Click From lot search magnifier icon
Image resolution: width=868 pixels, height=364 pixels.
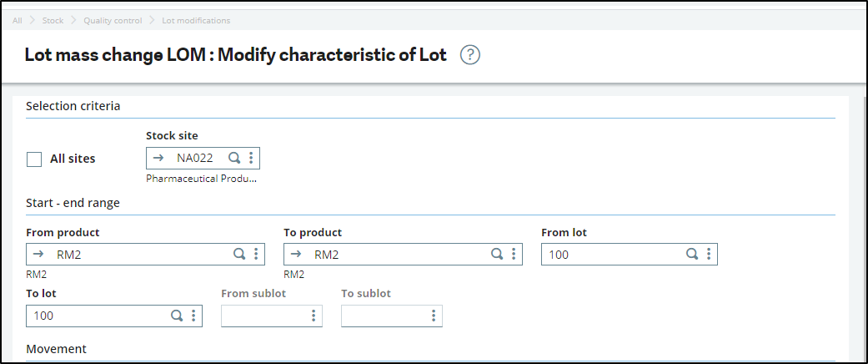(x=691, y=254)
